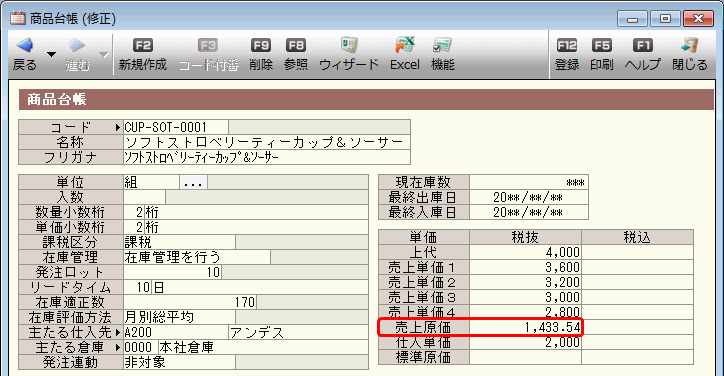The image size is (724, 376).
Task: Click the 現在庫数 value cell
Action: pyautogui.click(x=529, y=182)
